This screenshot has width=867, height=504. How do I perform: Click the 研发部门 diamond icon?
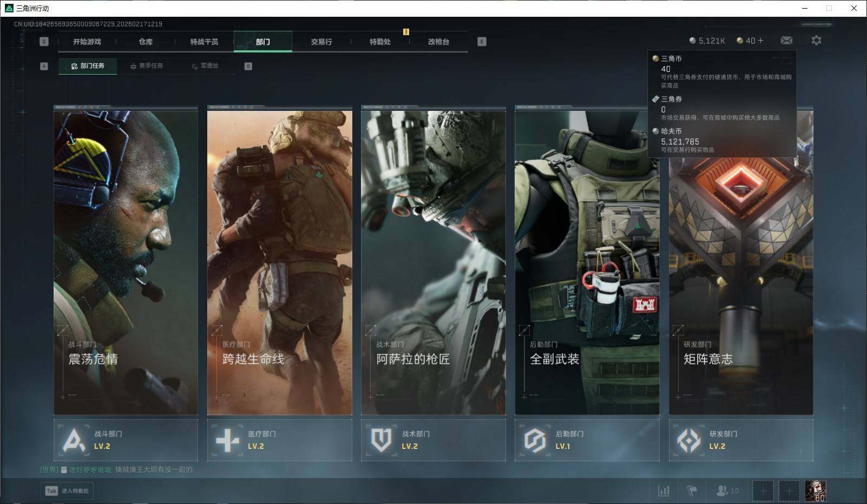[x=688, y=440]
